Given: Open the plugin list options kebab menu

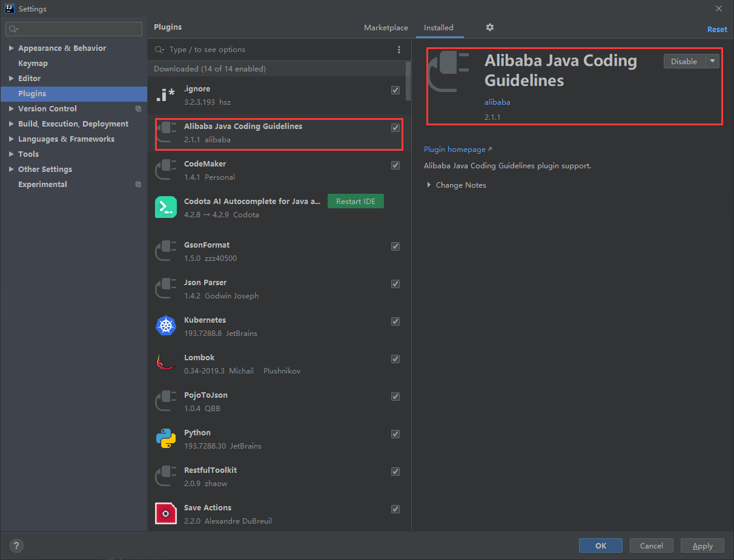Looking at the screenshot, I should tap(398, 50).
